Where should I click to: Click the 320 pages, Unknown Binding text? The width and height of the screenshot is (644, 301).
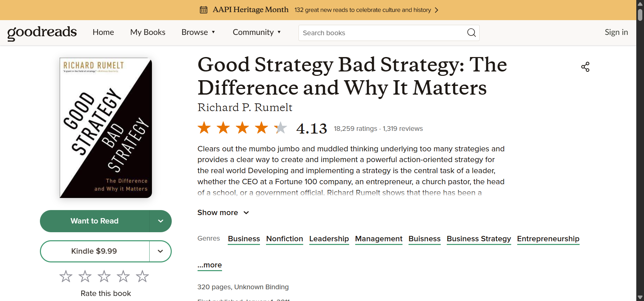click(243, 287)
